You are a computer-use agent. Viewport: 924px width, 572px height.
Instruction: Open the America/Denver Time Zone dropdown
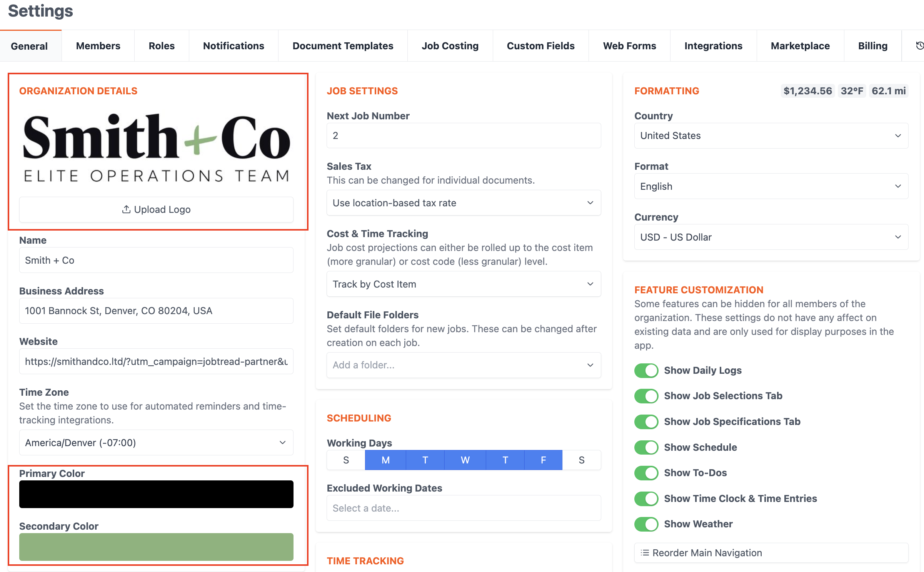(156, 443)
